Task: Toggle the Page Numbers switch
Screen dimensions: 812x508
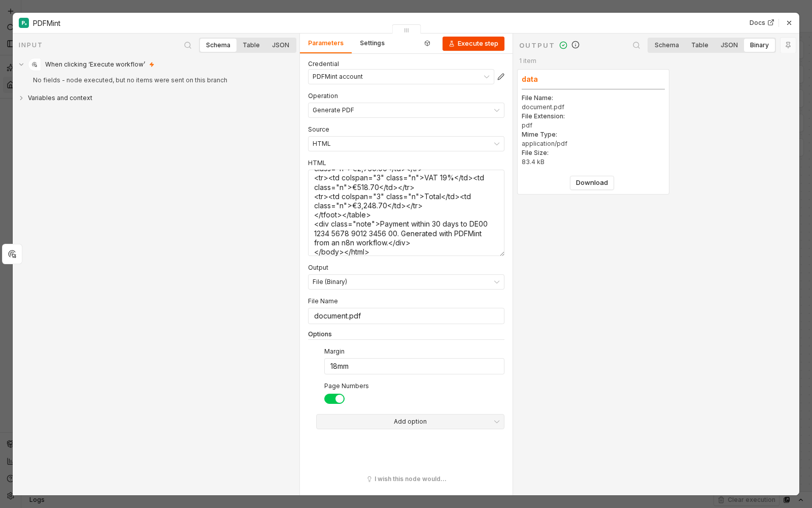Action: pos(334,399)
